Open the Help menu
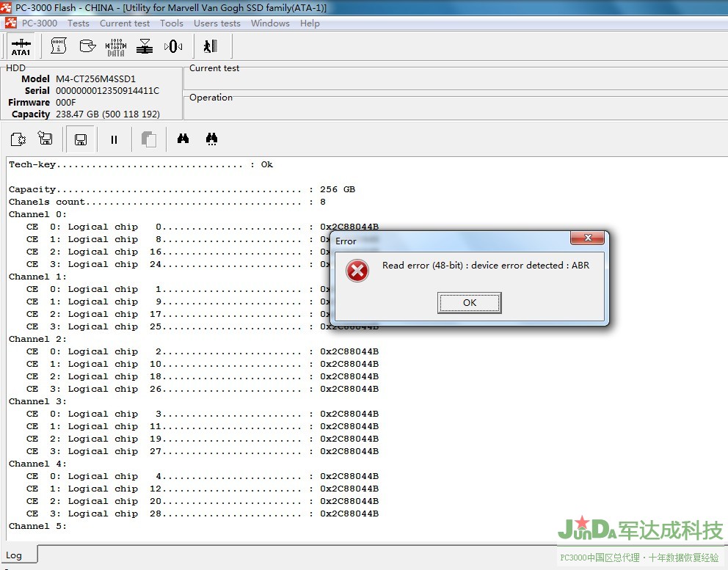Viewport: 728px width, 570px height. click(310, 23)
